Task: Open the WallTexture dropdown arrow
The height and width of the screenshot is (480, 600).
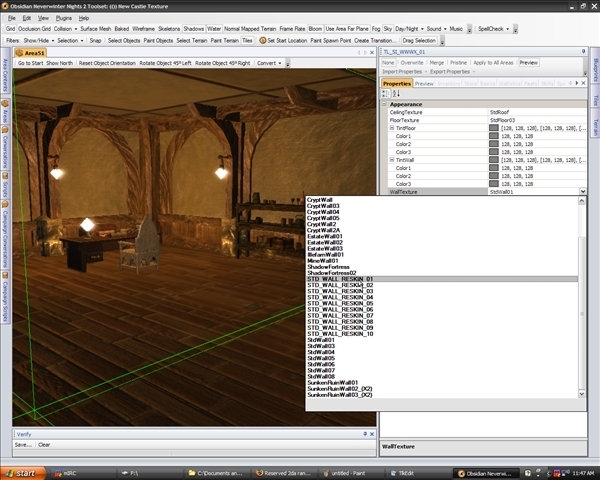Action: coord(582,191)
